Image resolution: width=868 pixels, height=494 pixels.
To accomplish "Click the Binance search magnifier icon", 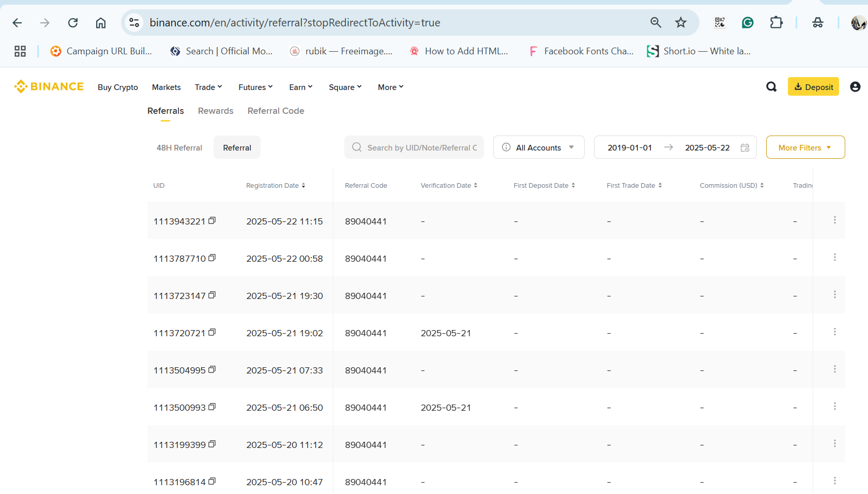I will [771, 87].
